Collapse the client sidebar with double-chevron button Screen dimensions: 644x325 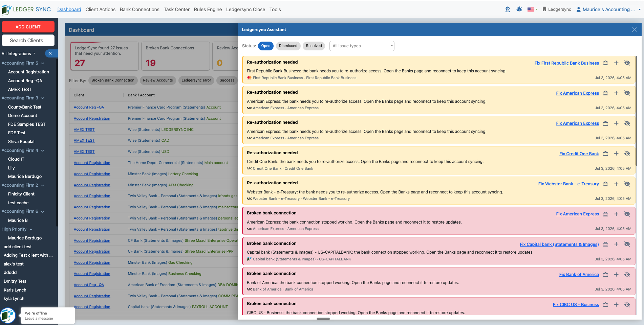click(50, 53)
